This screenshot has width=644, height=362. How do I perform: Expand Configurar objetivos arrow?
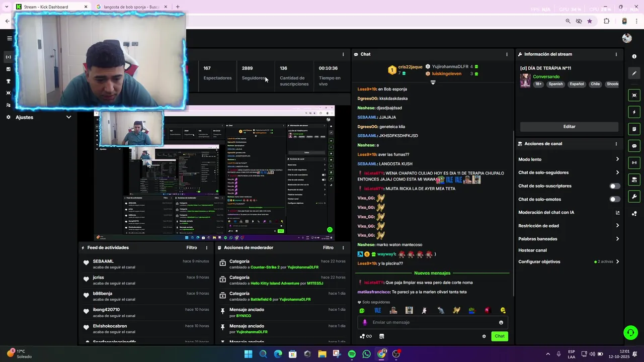[617, 261]
